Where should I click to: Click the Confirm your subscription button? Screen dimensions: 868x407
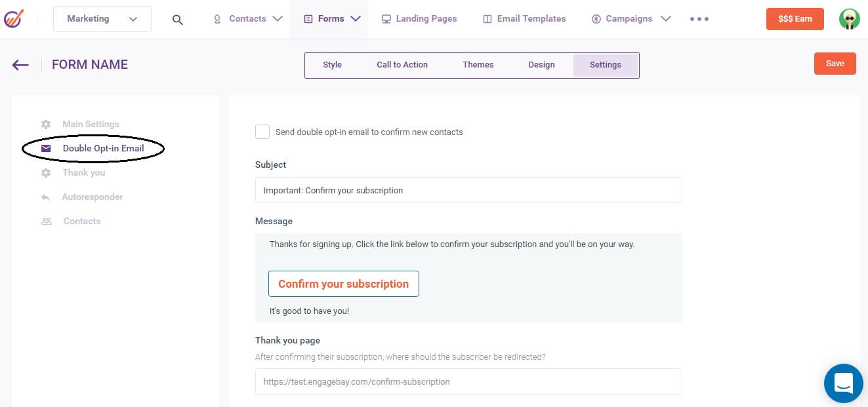coord(343,284)
